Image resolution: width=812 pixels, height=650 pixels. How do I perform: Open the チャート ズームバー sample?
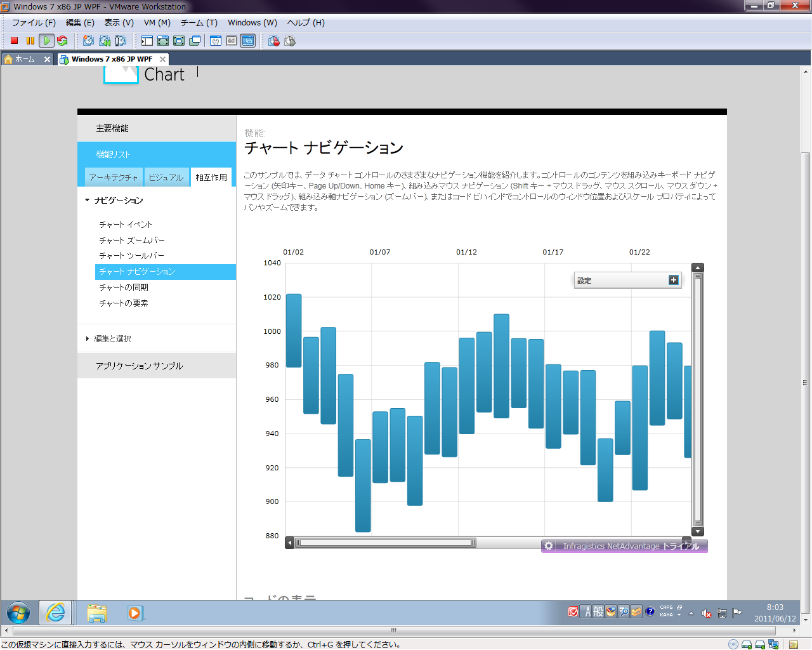click(x=132, y=240)
